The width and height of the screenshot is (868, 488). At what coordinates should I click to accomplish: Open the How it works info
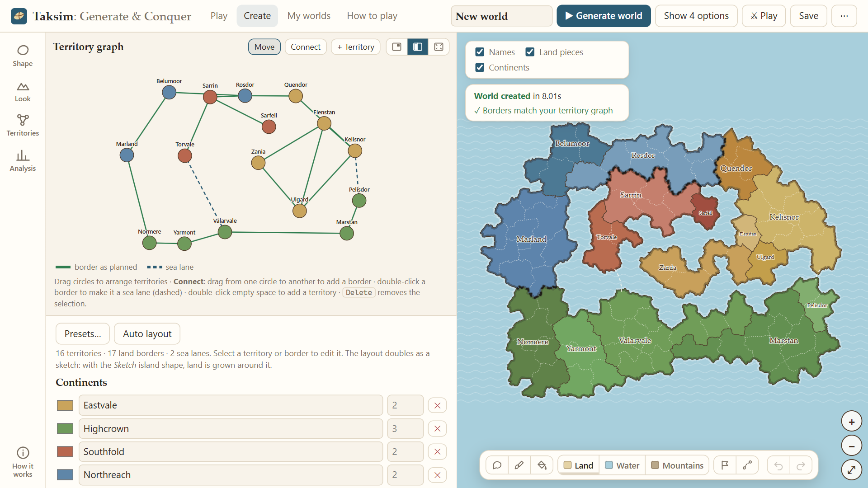point(23,462)
